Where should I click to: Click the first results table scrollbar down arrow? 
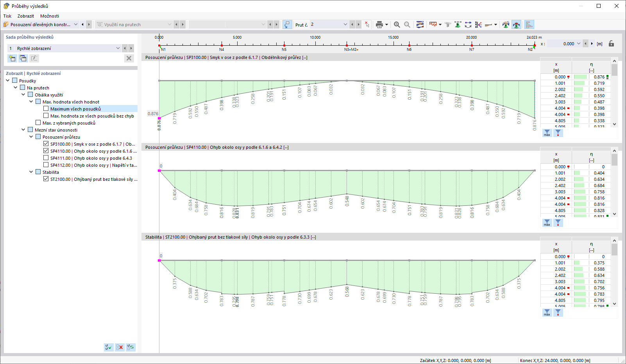click(x=615, y=124)
